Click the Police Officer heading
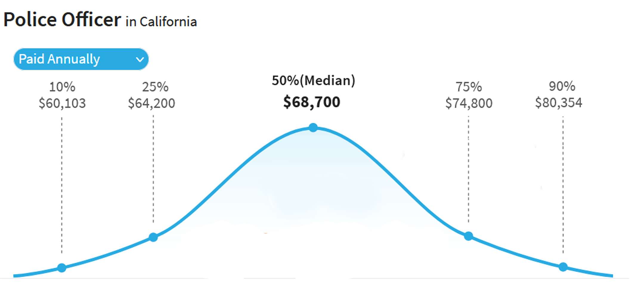The image size is (644, 292). click(x=62, y=20)
